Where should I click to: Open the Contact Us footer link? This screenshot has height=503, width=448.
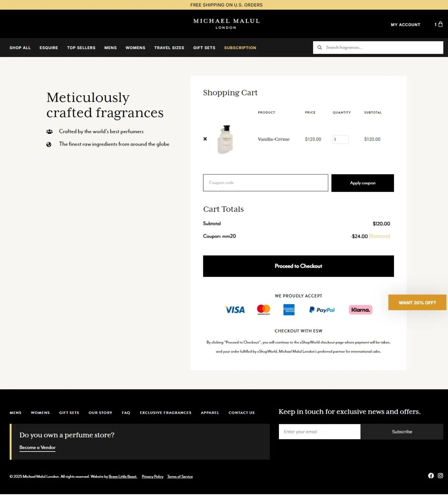242,413
